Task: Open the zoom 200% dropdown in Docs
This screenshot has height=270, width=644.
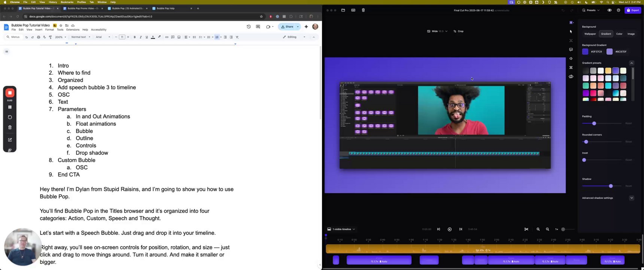Action: (x=61, y=37)
